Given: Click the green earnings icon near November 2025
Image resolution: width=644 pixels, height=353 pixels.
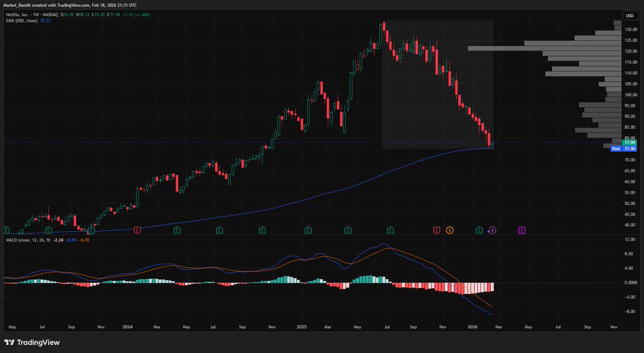Looking at the screenshot, I should tap(478, 229).
